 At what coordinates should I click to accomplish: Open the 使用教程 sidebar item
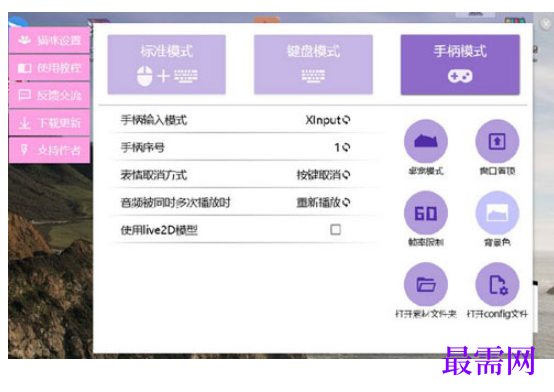[x=49, y=68]
